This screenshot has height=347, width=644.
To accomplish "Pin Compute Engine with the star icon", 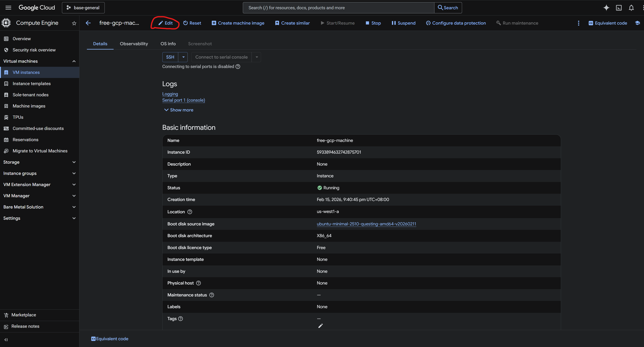I will [x=74, y=23].
